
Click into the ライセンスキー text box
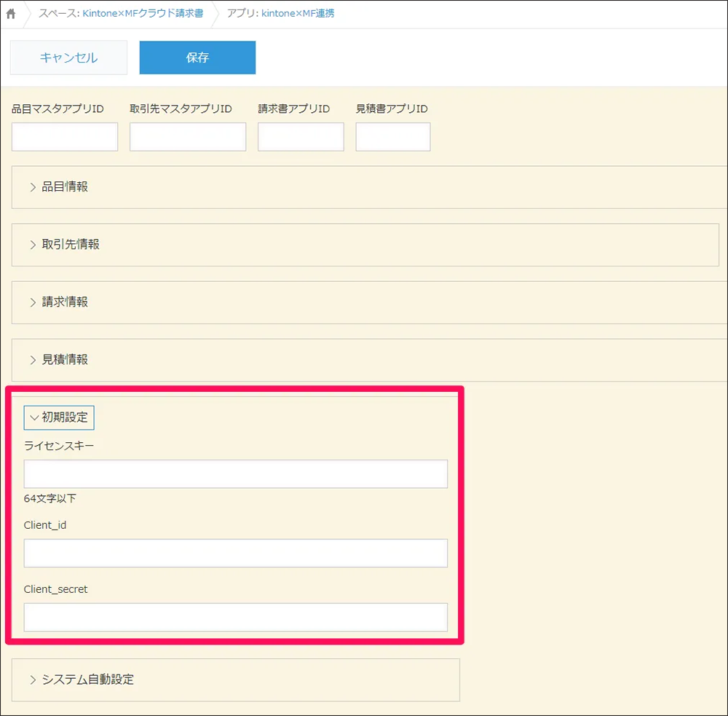click(x=235, y=473)
